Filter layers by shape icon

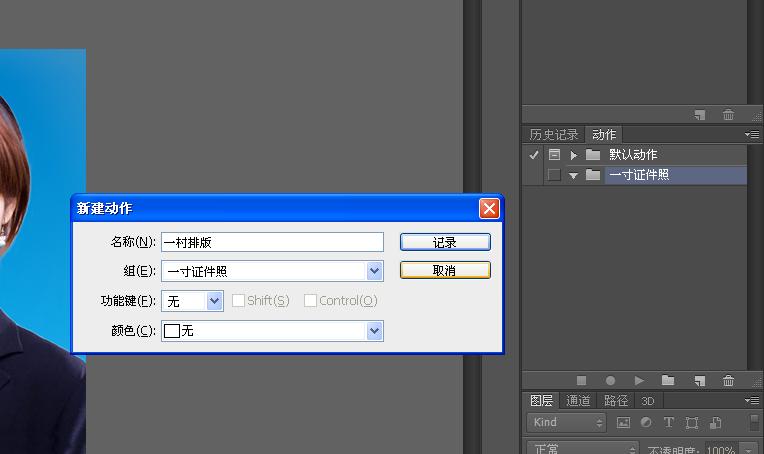point(691,422)
